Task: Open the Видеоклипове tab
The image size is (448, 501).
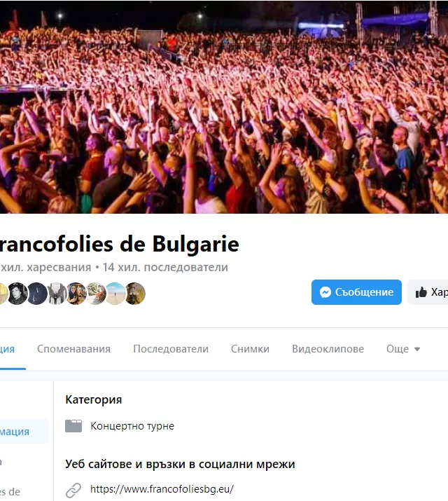Action: coord(328,348)
